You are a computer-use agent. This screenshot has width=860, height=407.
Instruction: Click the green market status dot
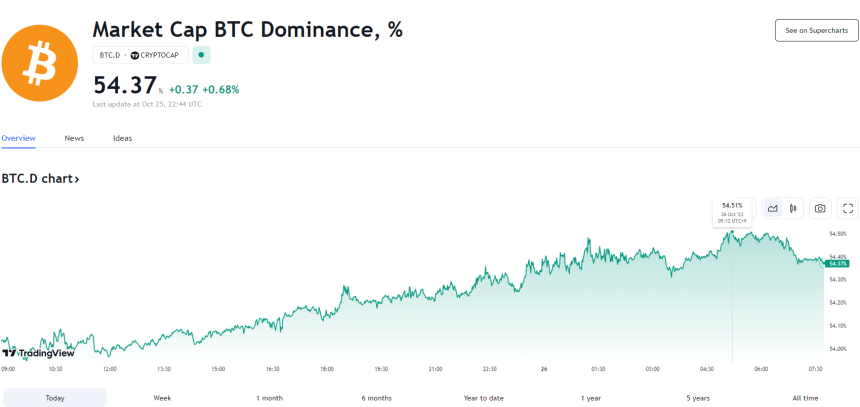(x=201, y=55)
